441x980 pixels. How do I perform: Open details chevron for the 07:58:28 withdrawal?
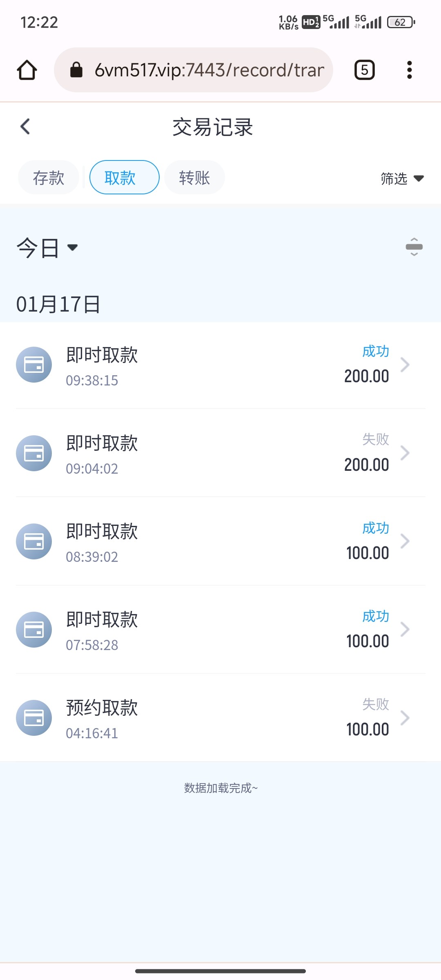pos(405,630)
